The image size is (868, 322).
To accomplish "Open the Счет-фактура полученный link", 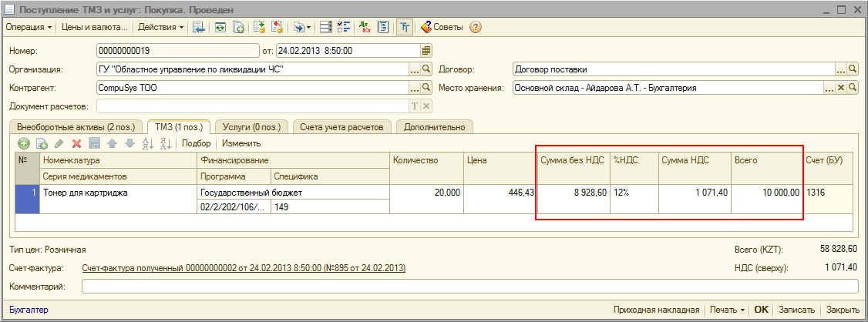I will click(244, 268).
